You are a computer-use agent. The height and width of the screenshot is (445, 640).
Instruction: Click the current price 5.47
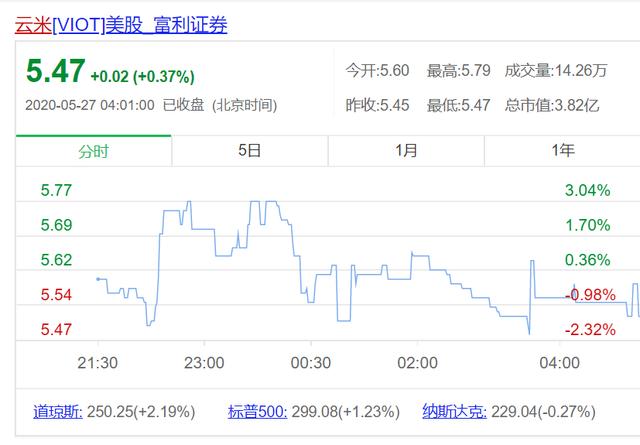click(x=53, y=73)
